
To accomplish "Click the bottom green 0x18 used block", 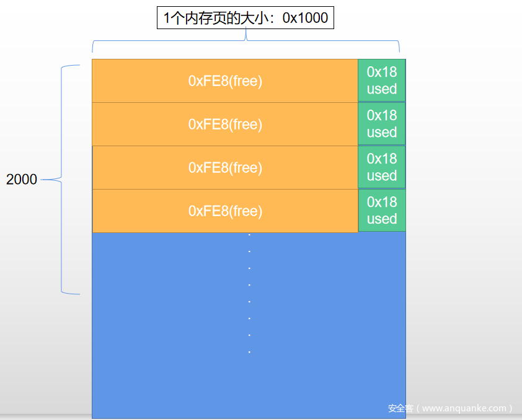I will click(x=382, y=211).
